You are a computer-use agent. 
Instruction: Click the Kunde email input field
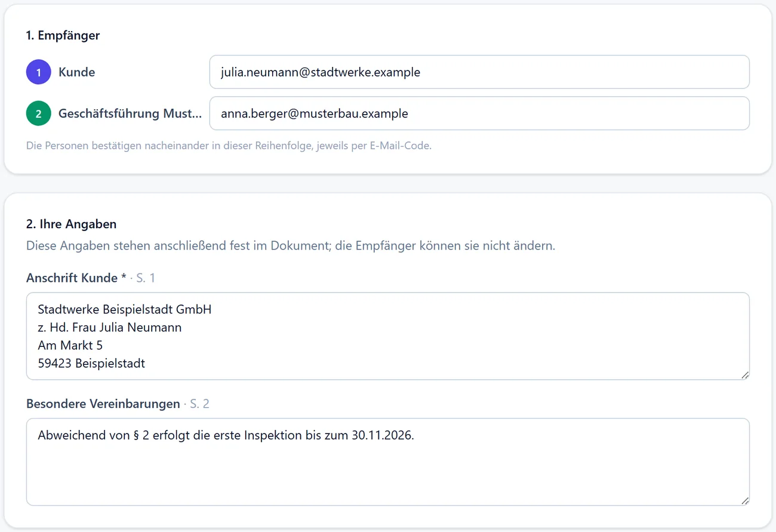click(x=479, y=72)
